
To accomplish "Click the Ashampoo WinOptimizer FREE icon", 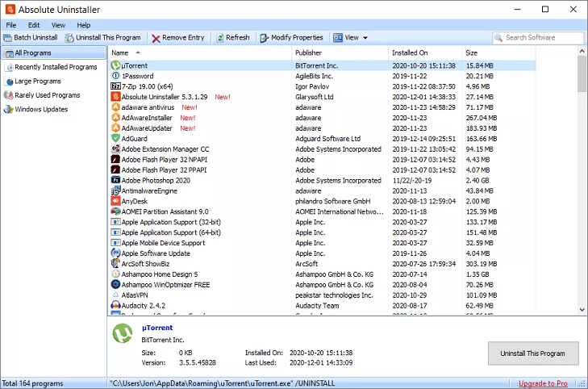I will click(115, 285).
